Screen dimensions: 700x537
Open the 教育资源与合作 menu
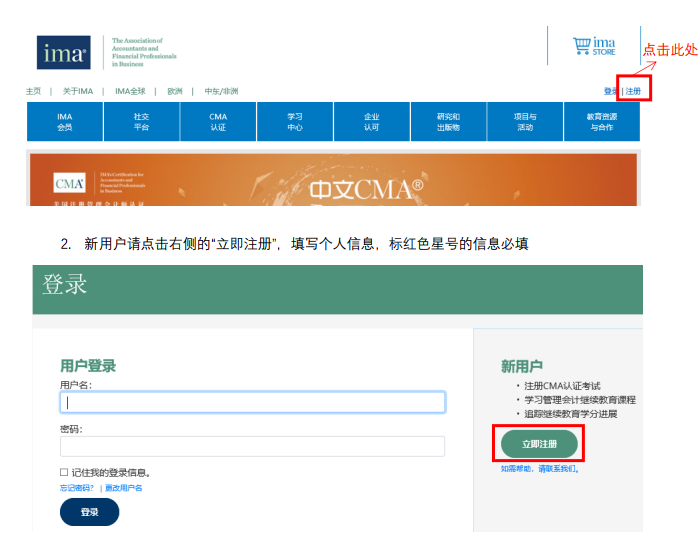(602, 121)
